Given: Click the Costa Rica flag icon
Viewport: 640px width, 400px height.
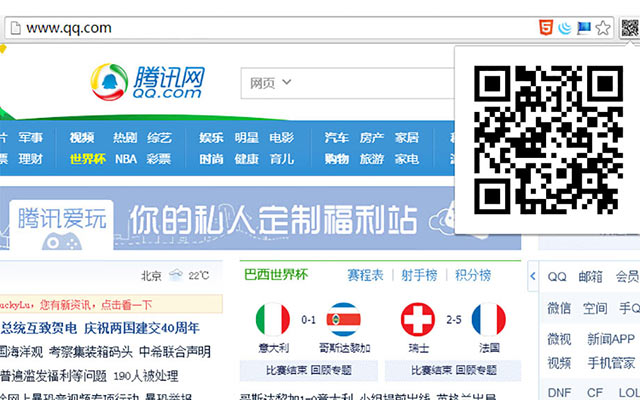Looking at the screenshot, I should [344, 320].
